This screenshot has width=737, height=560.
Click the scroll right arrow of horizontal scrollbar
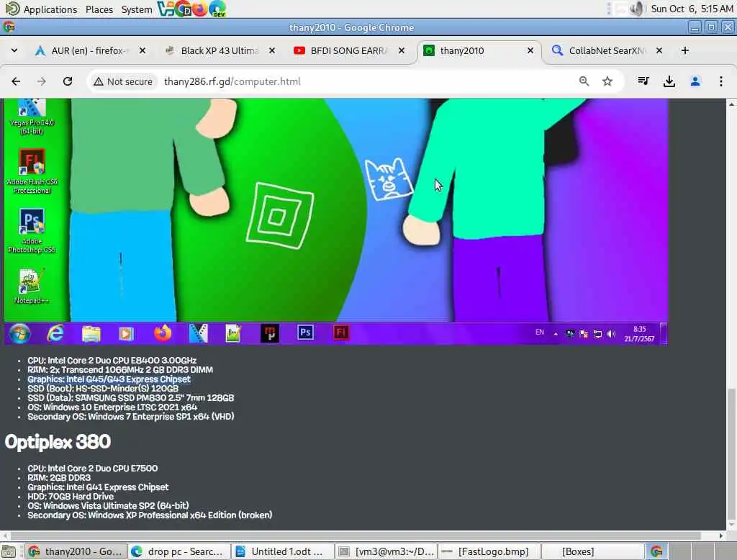coord(721,536)
